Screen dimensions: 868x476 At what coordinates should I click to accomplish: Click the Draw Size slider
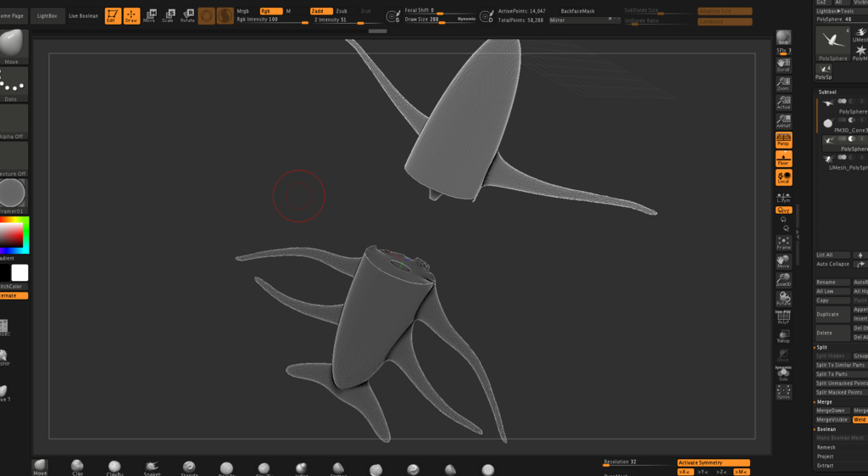tap(440, 20)
